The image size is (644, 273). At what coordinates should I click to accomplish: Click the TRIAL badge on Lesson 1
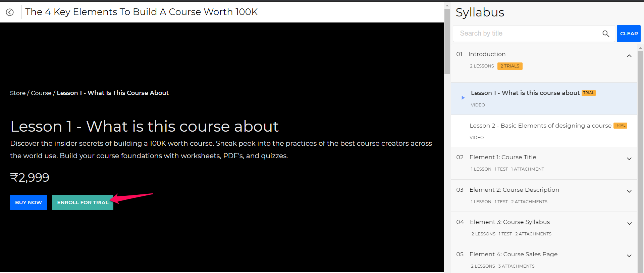[x=588, y=93]
